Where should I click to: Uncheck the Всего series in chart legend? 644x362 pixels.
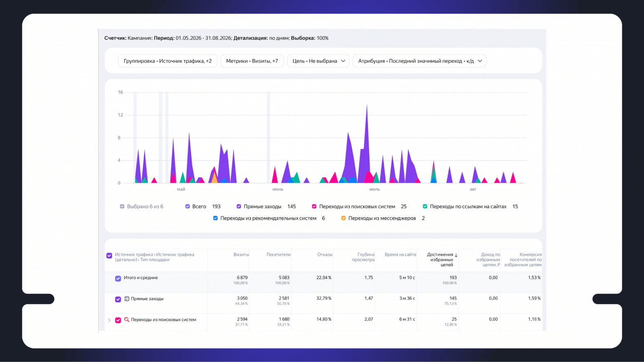pos(187,206)
